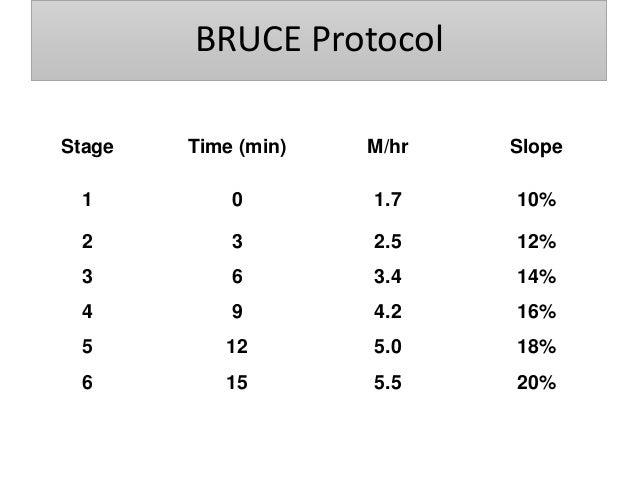
Task: Click the M/hr column header
Action: pyautogui.click(x=387, y=147)
